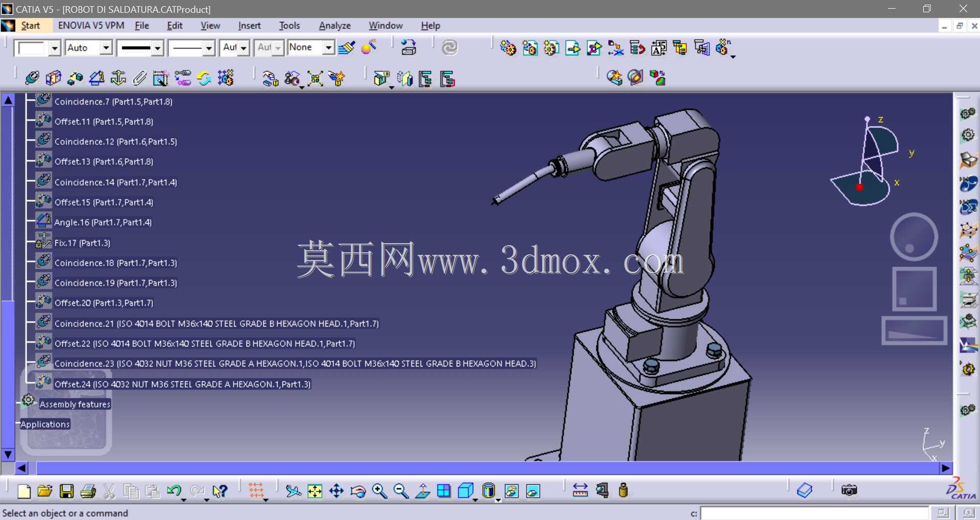Click the Fit All In view icon
Screen dimensions: 980x520
[x=315, y=491]
